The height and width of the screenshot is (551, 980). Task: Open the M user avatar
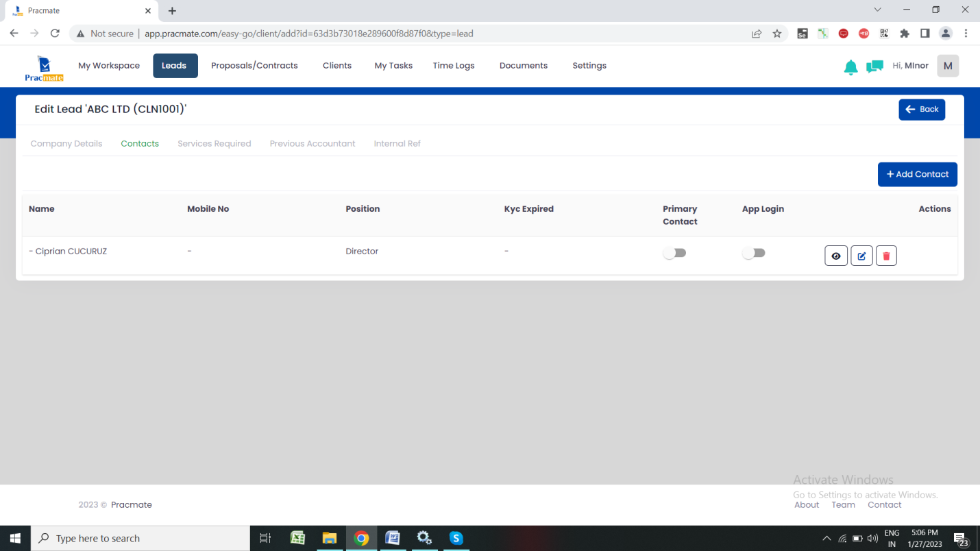pos(948,66)
